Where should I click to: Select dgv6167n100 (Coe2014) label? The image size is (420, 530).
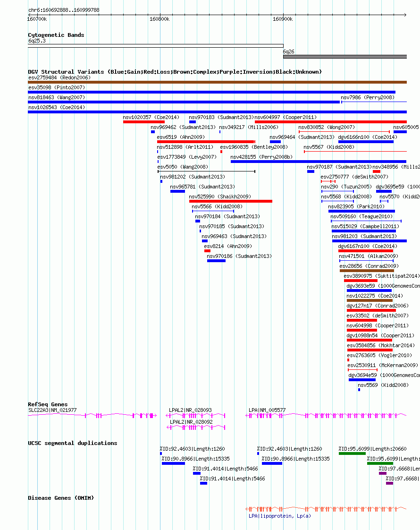pos(368,246)
